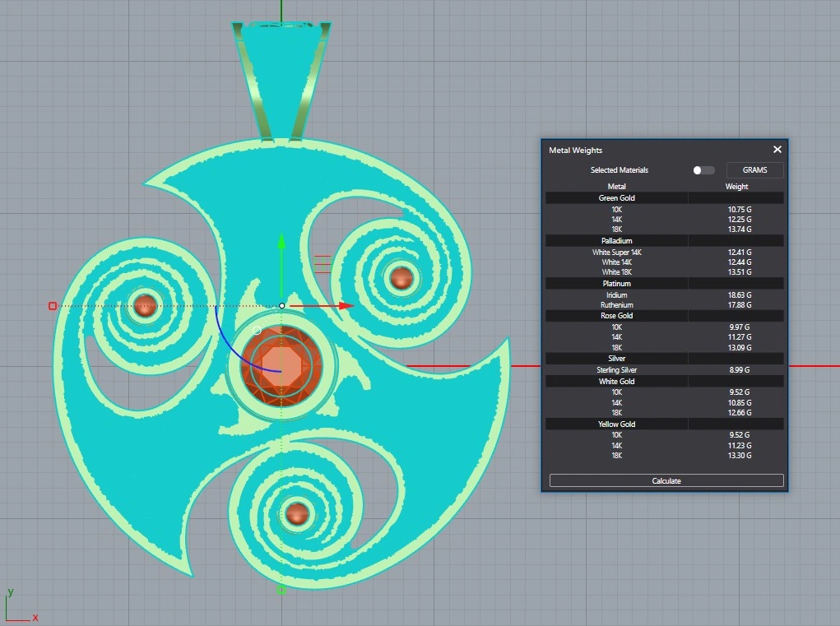
Task: Select the pendant bail at top
Action: click(x=281, y=78)
